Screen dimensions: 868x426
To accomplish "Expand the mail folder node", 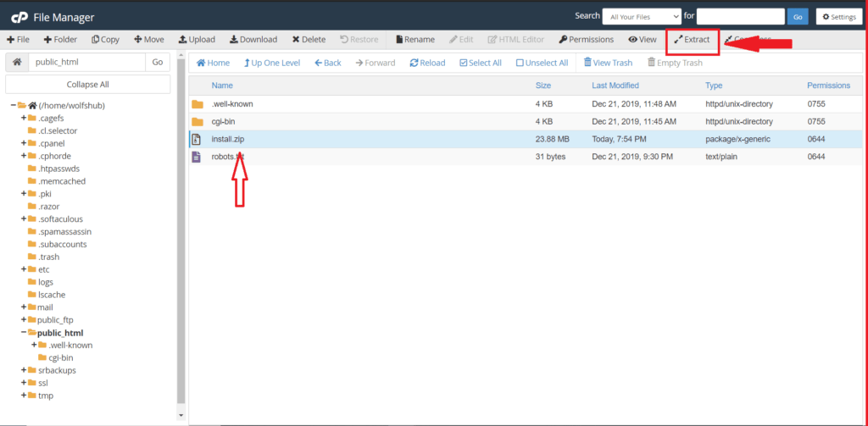I will [23, 307].
